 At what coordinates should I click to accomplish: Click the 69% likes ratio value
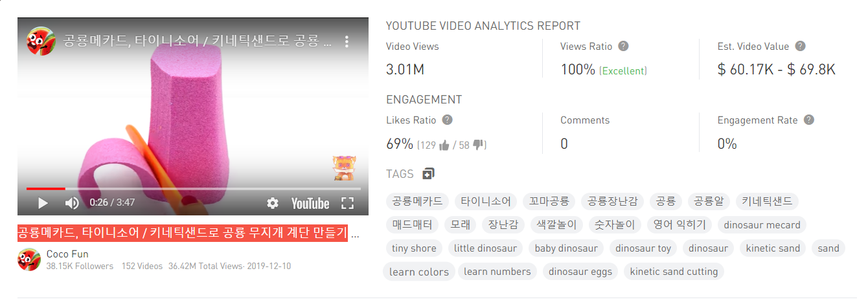pos(400,144)
